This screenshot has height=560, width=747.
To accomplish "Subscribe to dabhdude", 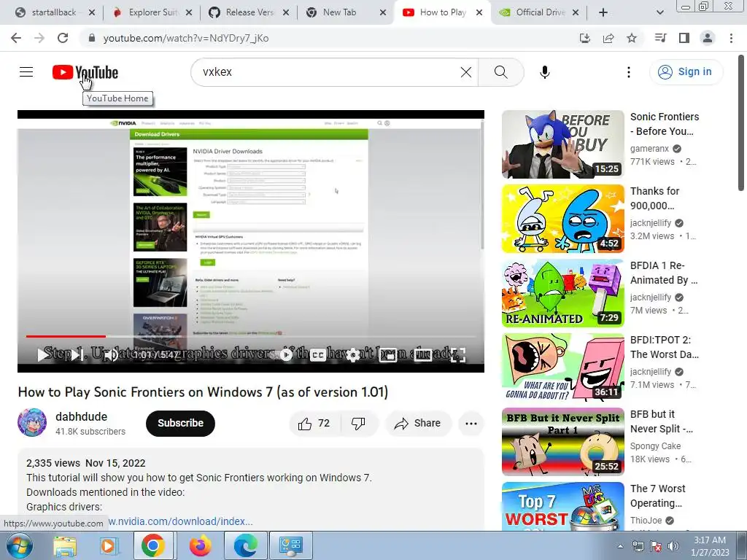I will click(180, 423).
